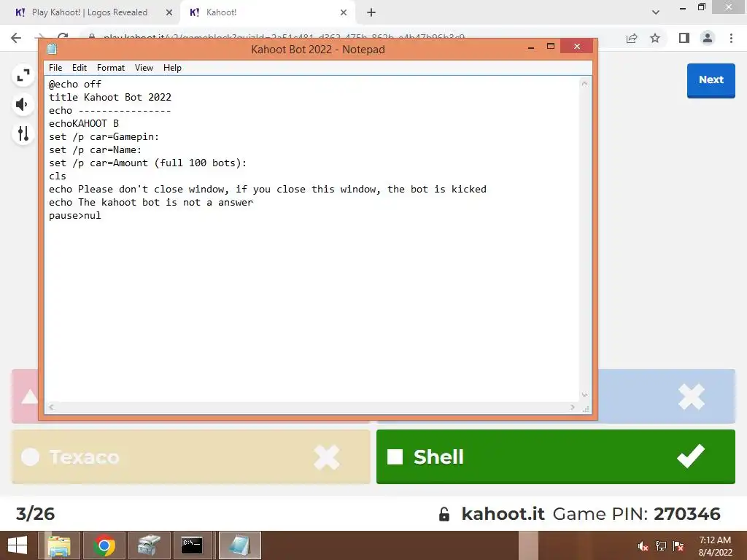Go back in Chrome browser
This screenshot has height=560, width=747.
(x=16, y=38)
